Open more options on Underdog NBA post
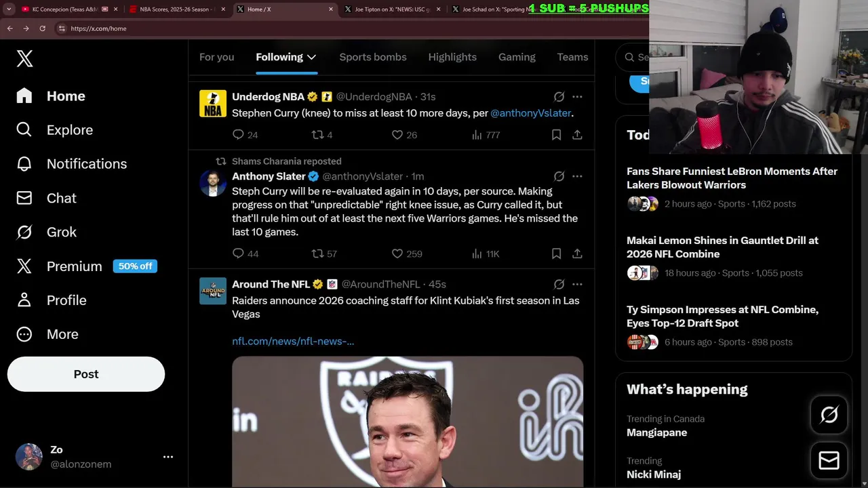This screenshot has height=488, width=868. tap(577, 97)
